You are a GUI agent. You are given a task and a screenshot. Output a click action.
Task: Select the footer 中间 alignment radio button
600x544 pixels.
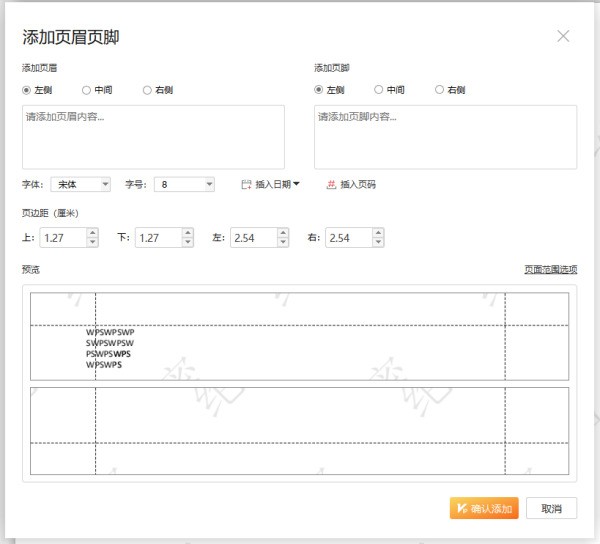click(x=379, y=90)
